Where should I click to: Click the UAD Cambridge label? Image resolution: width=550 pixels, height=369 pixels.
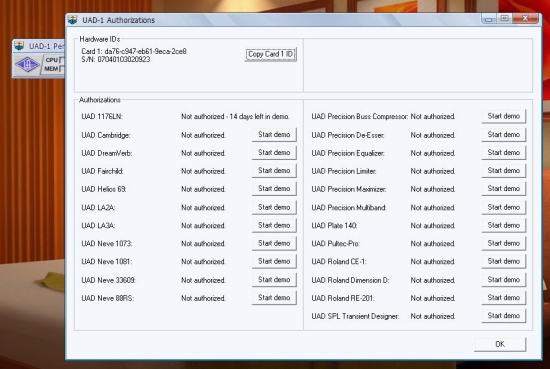point(106,135)
